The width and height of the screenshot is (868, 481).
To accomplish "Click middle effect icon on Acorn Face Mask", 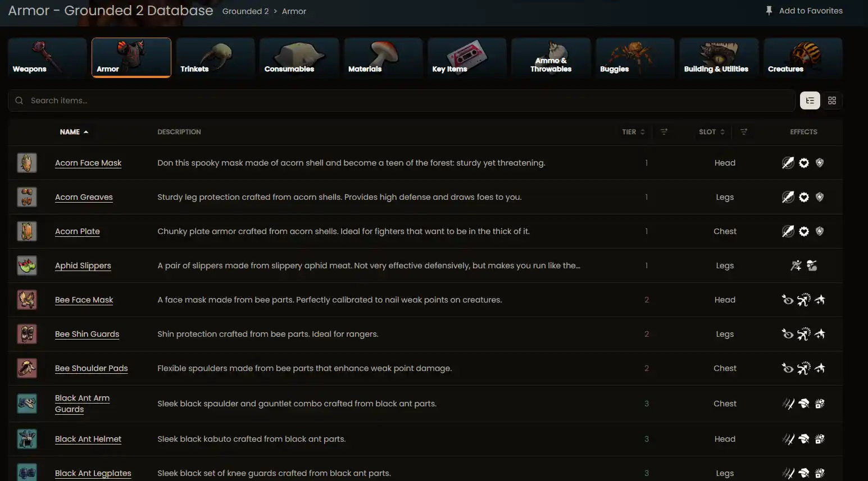I will [804, 163].
